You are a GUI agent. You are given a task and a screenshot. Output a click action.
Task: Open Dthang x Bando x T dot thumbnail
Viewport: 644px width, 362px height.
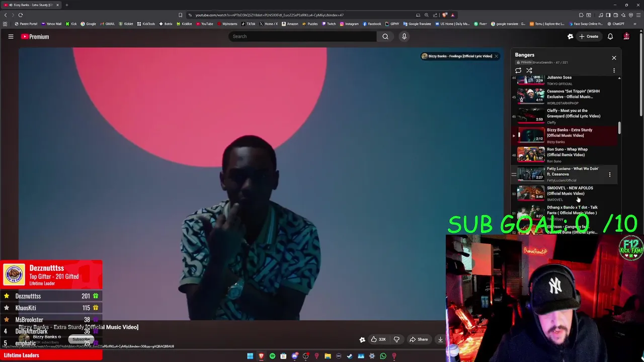click(x=531, y=212)
